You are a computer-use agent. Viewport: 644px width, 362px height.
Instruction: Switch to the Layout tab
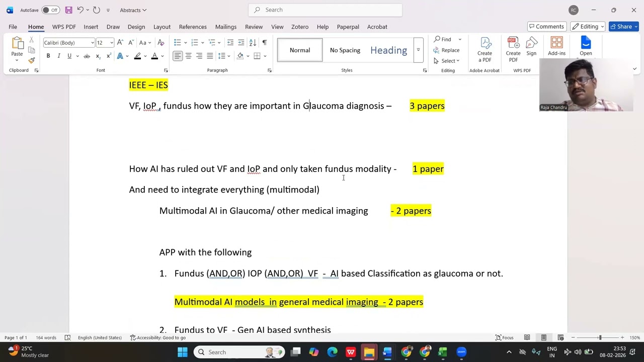tap(162, 27)
